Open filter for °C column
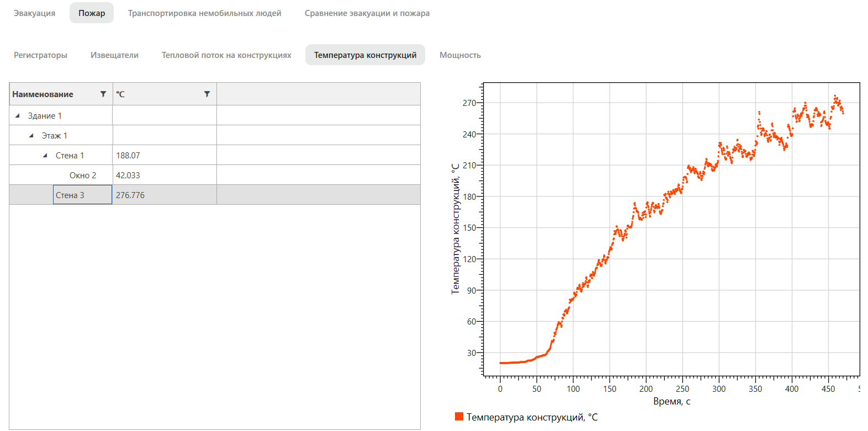Image resolution: width=868 pixels, height=431 pixels. coord(207,94)
